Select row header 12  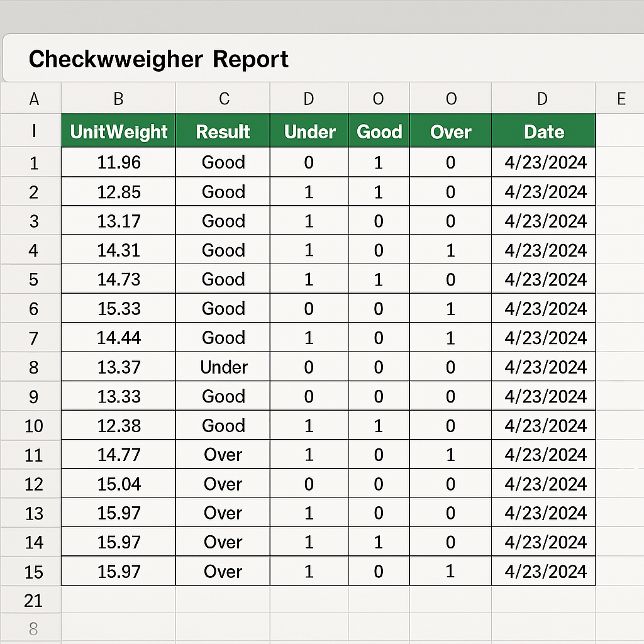click(x=31, y=484)
